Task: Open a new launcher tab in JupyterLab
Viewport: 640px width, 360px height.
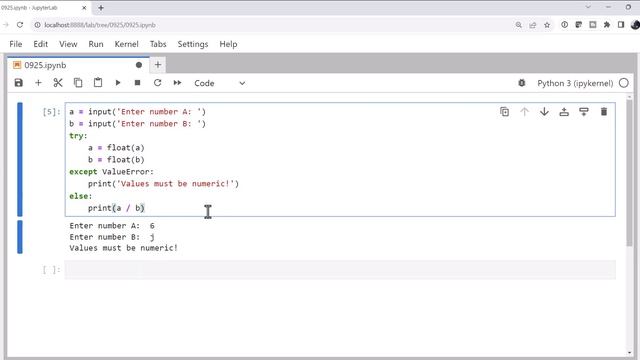Action: coord(158,64)
